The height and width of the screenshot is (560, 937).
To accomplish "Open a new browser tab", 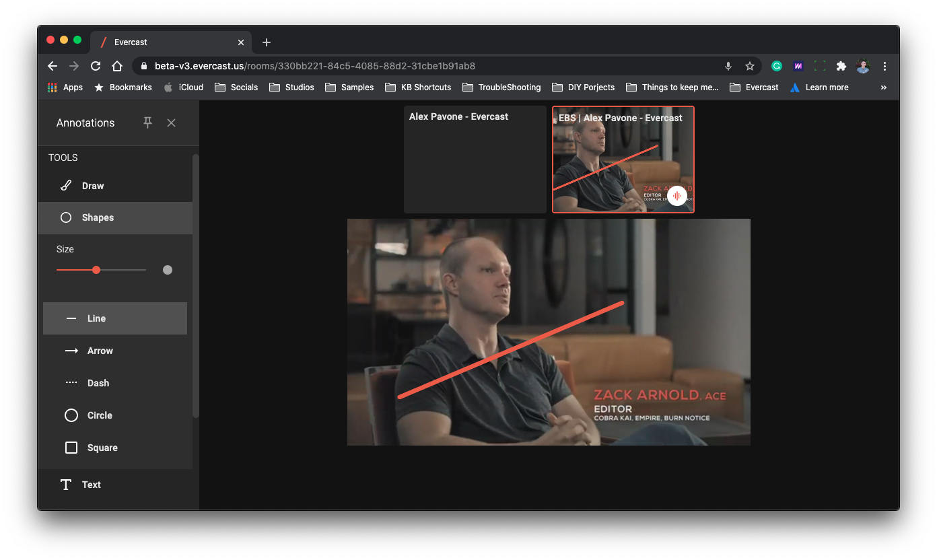I will coord(267,42).
